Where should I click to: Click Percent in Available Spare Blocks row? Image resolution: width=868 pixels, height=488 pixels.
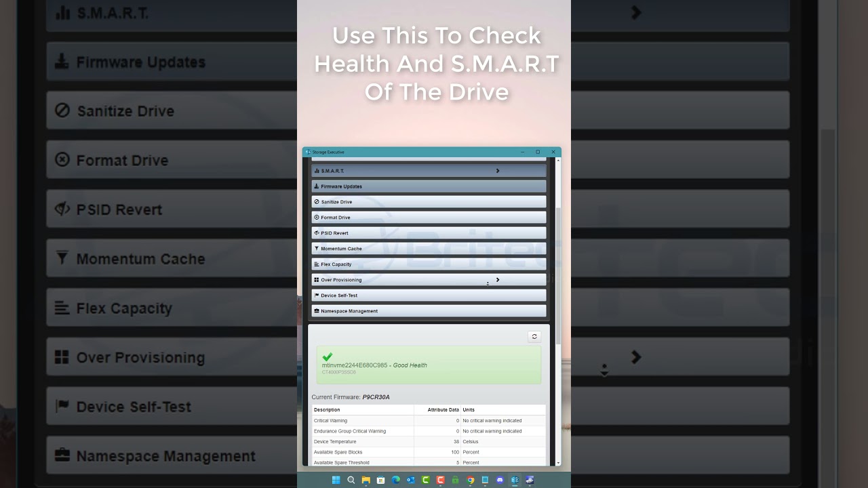(x=471, y=452)
